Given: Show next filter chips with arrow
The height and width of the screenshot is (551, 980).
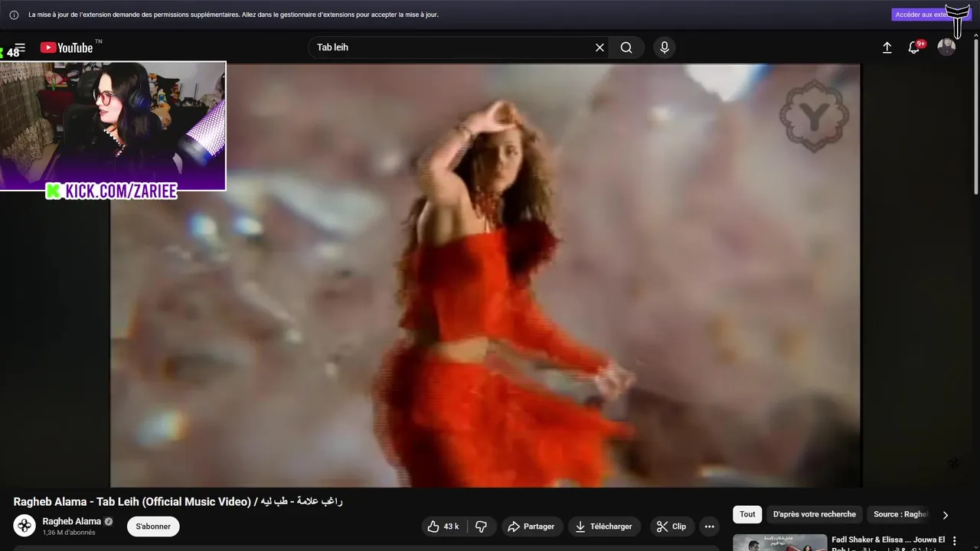Looking at the screenshot, I should coord(946,515).
